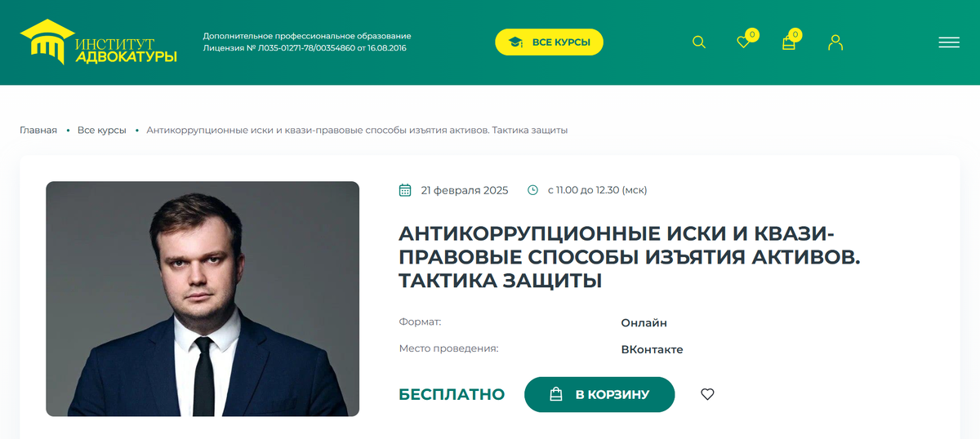Open the shopping cart icon in header
The height and width of the screenshot is (439, 980).
point(789,42)
